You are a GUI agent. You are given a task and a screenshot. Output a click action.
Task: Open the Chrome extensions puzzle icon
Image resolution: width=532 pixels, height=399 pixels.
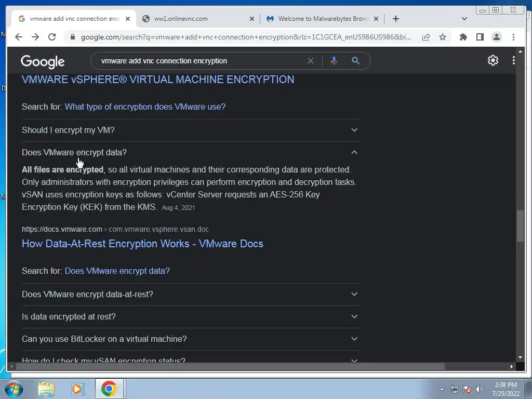tap(463, 37)
